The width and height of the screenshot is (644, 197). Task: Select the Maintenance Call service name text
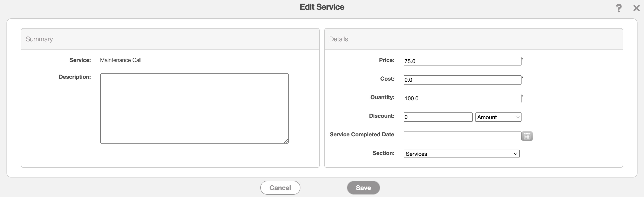(120, 60)
